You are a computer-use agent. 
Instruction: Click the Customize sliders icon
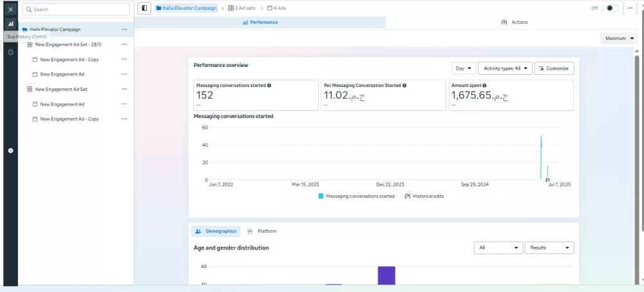coord(542,68)
